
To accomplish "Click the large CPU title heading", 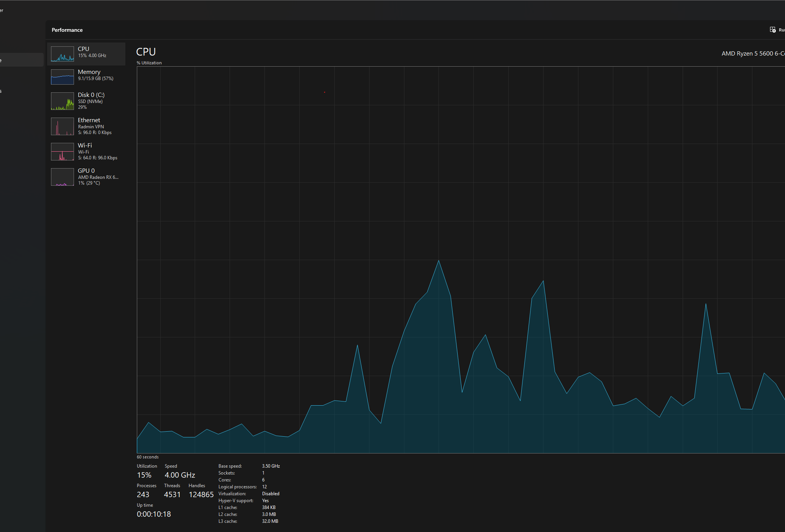I will pyautogui.click(x=146, y=52).
